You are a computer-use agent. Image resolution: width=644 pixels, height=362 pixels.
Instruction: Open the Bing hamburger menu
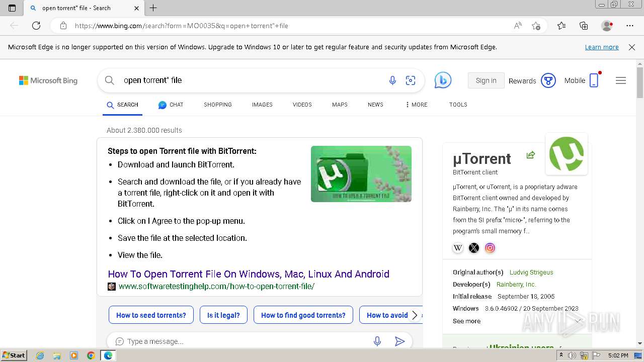tap(621, 80)
